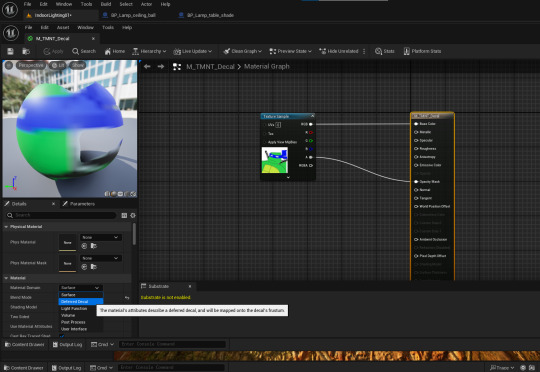Switch to the Parameters tab

click(82, 204)
